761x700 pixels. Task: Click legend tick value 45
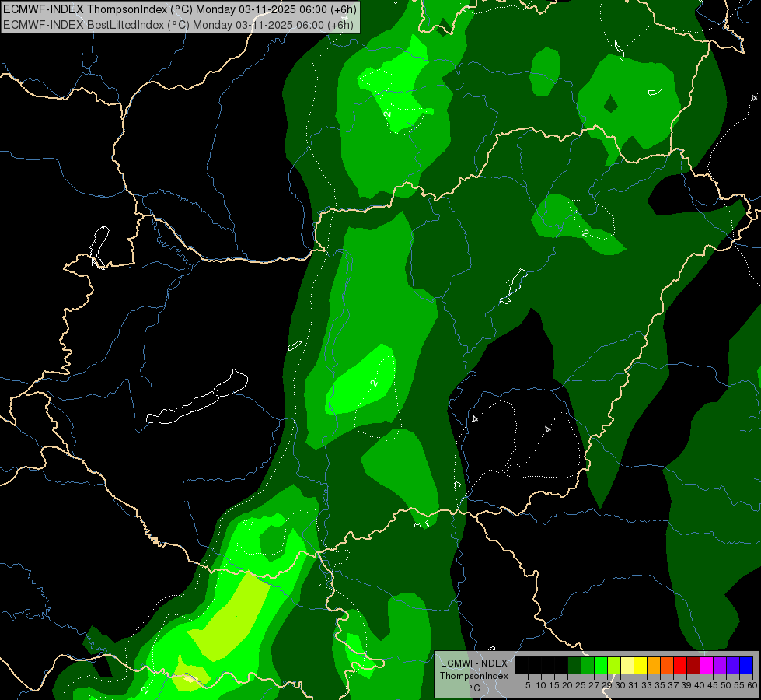click(713, 685)
